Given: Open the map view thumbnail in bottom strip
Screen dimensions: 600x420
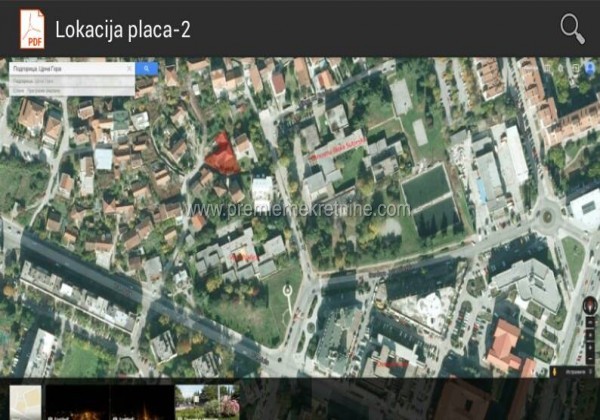Looking at the screenshot, I should 25,401.
